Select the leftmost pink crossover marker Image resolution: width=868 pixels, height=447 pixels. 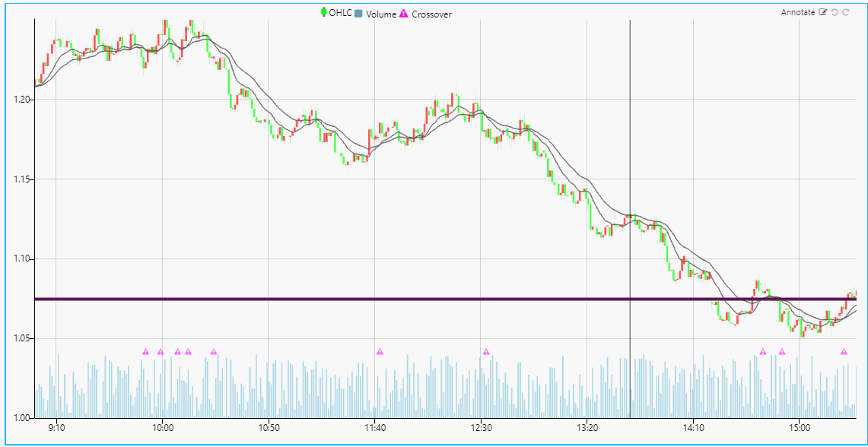tap(145, 352)
